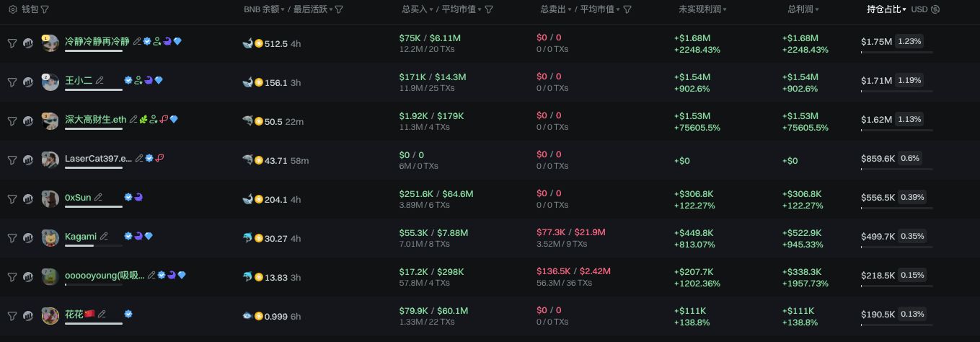980x342 pixels.
Task: Click the blue diamond badge on 深大高财生.eth
Action: tap(174, 119)
